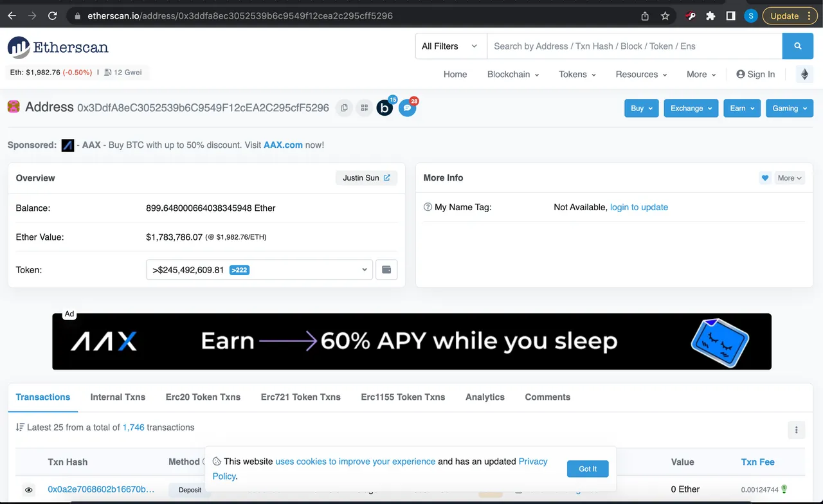
Task: Bookmark page with the star icon
Action: (x=665, y=16)
